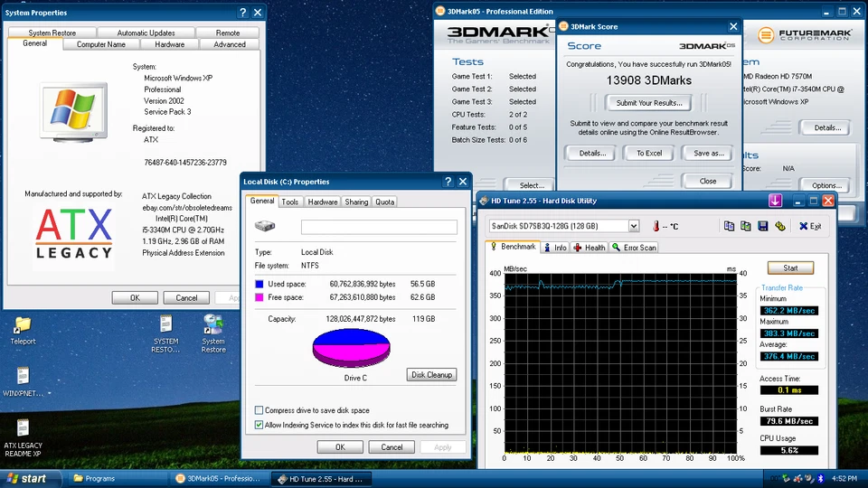Click the help question mark in Local Disk Properties
Viewport: 868px width, 488px height.
(448, 182)
